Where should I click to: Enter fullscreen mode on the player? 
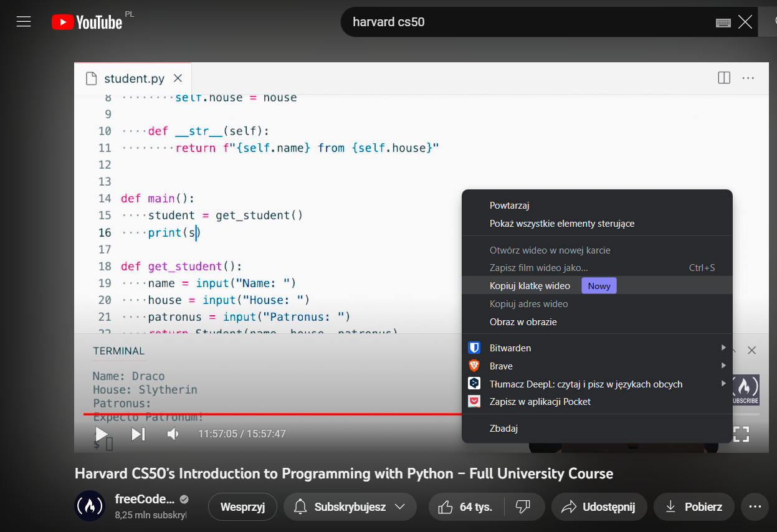[741, 434]
